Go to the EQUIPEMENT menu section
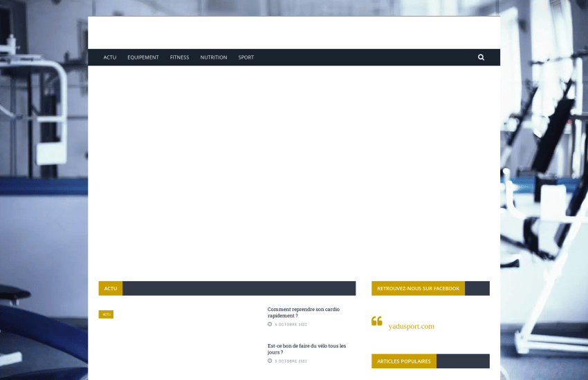Screen dimensions: 588x380 point(143,57)
